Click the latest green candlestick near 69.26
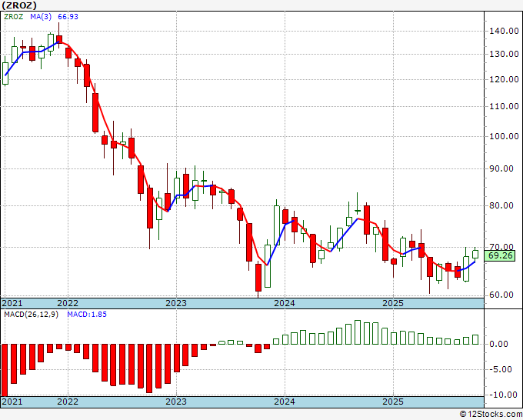 pyautogui.click(x=475, y=254)
